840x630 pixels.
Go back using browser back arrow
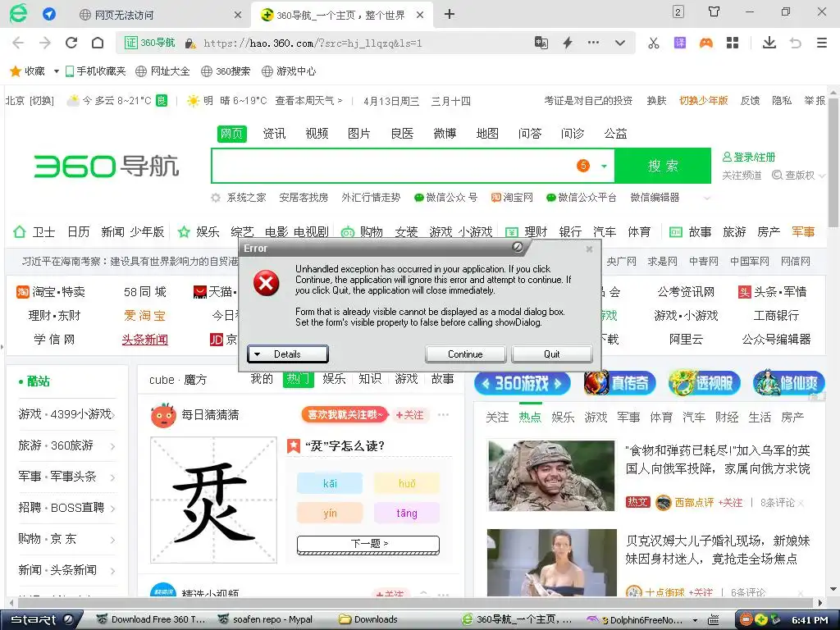click(x=18, y=43)
